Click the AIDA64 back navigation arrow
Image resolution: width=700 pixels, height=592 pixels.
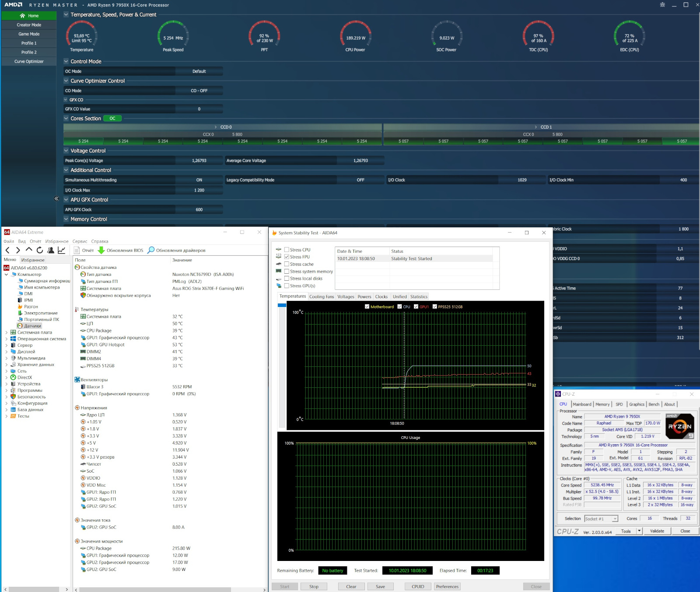pos(7,250)
